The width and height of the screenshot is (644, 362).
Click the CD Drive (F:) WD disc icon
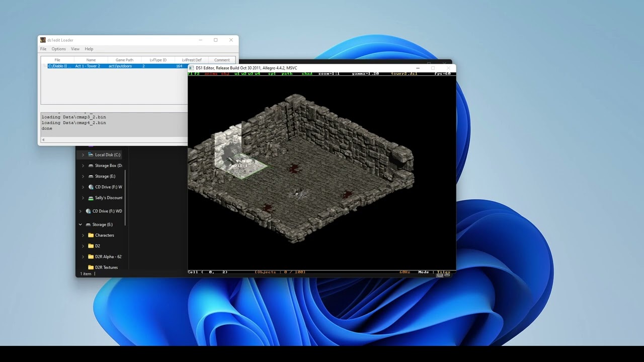[88, 211]
